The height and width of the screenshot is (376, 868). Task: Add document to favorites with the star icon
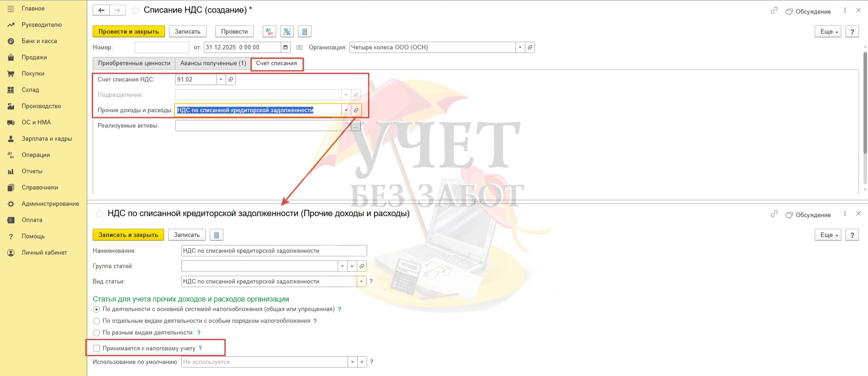pos(135,10)
